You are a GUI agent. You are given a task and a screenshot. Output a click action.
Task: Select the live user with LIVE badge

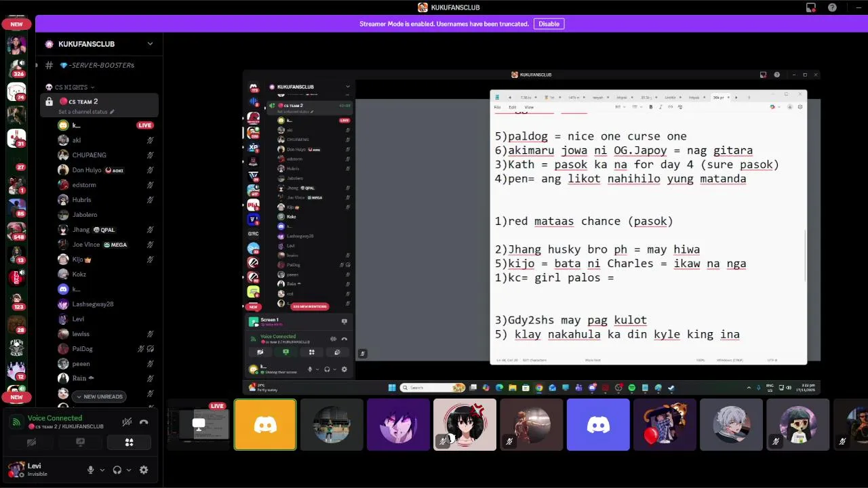(106, 125)
